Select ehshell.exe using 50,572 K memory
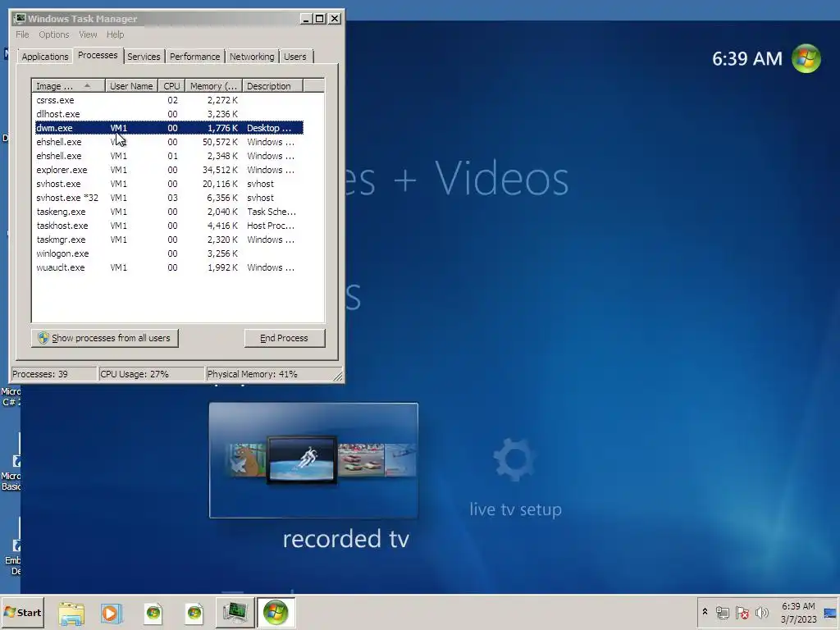The height and width of the screenshot is (630, 840). tap(169, 142)
